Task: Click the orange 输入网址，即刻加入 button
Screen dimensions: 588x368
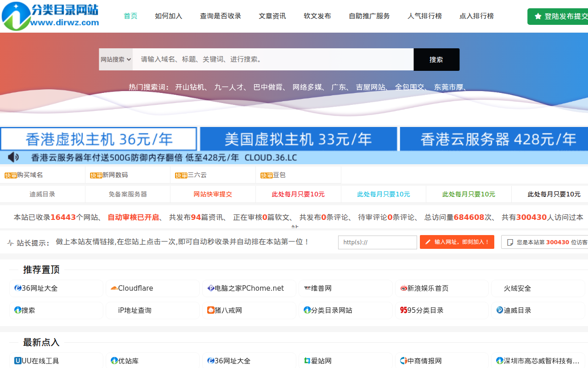Action: point(457,242)
